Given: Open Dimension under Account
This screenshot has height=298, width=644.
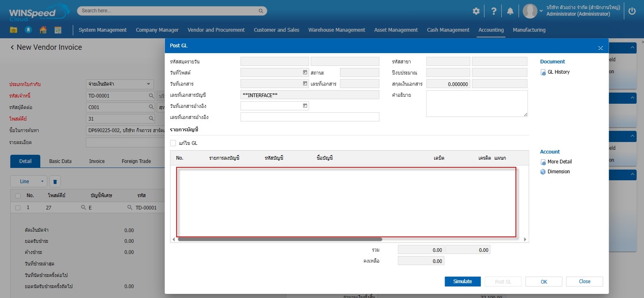Looking at the screenshot, I should pyautogui.click(x=558, y=172).
